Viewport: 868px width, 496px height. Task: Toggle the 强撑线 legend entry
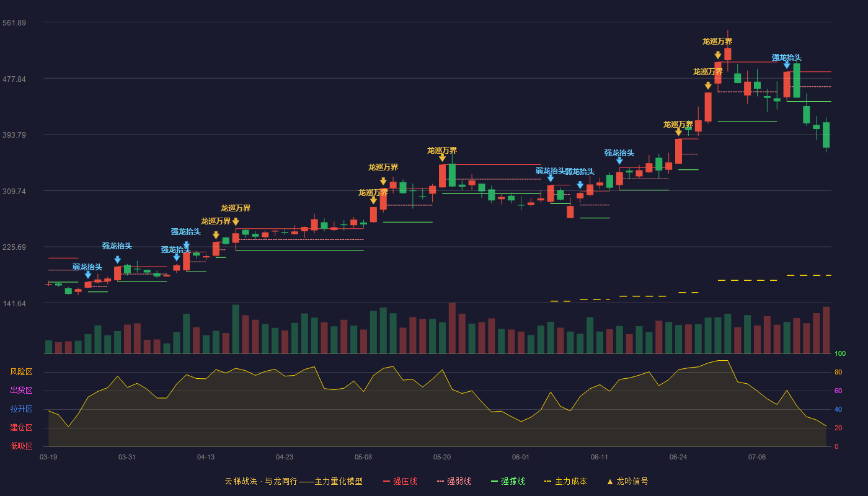[x=508, y=481]
